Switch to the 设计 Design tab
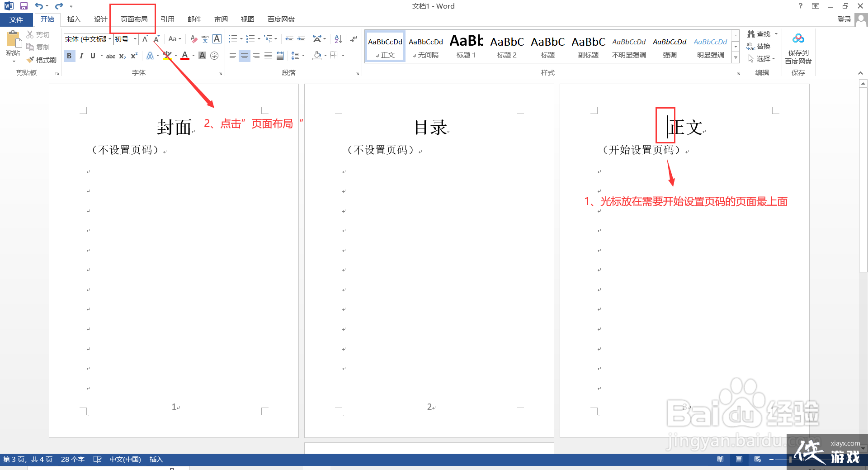Viewport: 868px width, 470px height. click(x=100, y=19)
